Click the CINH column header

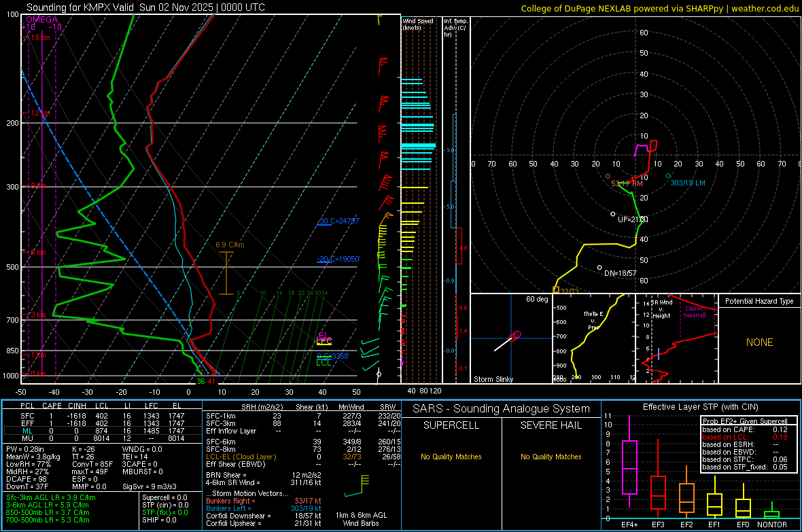pos(77,406)
